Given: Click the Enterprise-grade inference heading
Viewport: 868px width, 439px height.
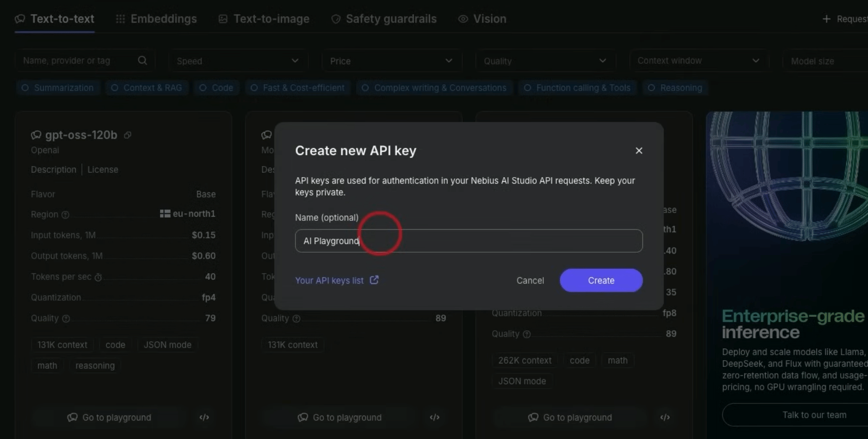Looking at the screenshot, I should 793,324.
